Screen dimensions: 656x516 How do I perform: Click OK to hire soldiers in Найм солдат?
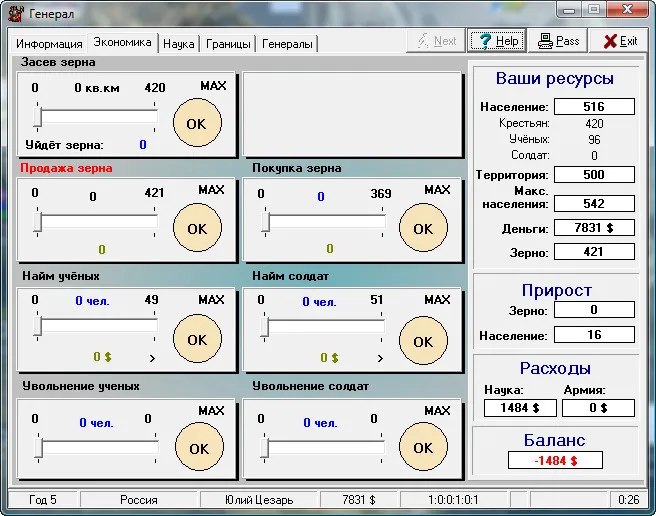tap(423, 339)
